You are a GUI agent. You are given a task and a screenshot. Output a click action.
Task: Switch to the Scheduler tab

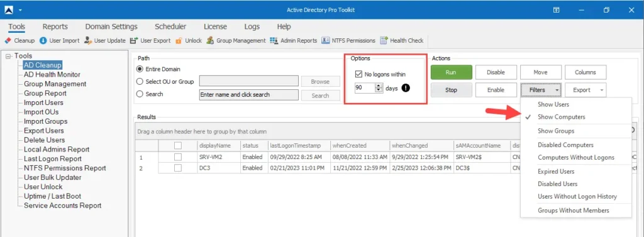pyautogui.click(x=170, y=26)
